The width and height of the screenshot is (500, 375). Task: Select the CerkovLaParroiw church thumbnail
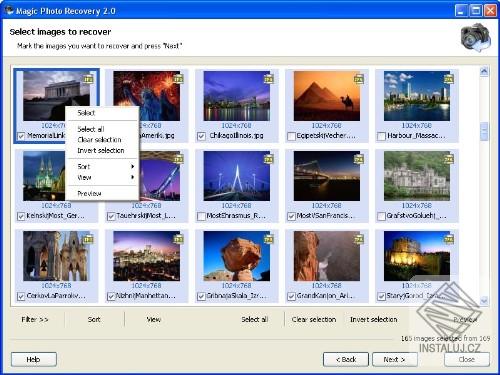56,256
